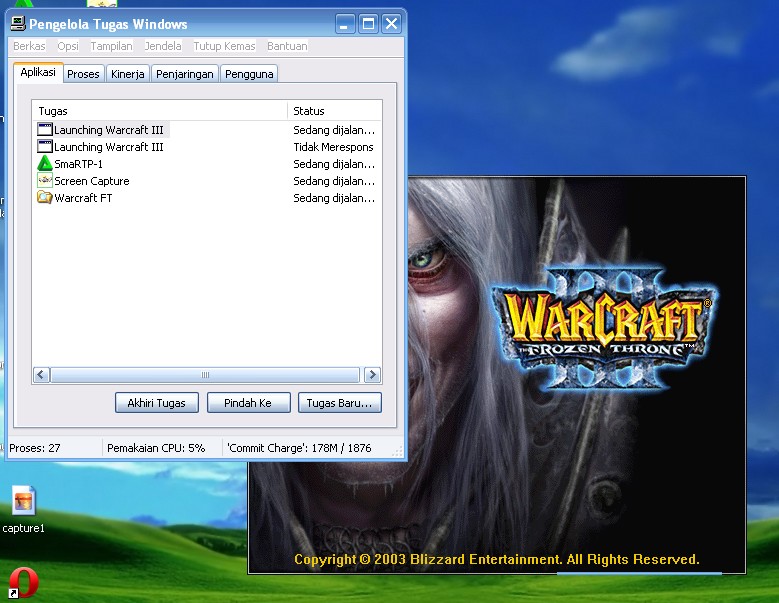Open the Tutup Kemas menu

point(224,46)
